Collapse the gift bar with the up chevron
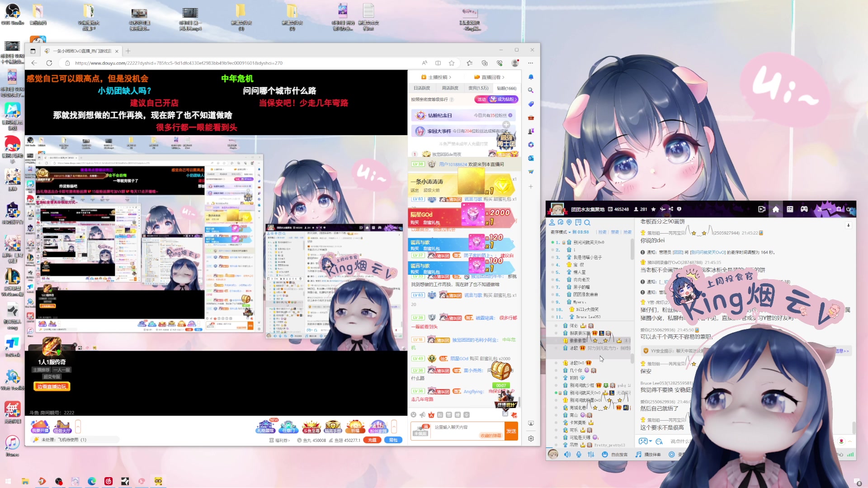 point(394,427)
